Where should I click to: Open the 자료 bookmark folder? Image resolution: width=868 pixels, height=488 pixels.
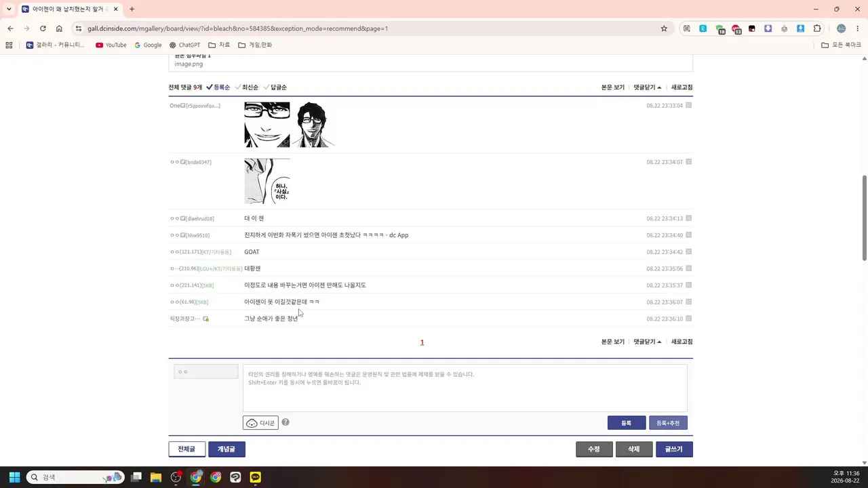[219, 45]
